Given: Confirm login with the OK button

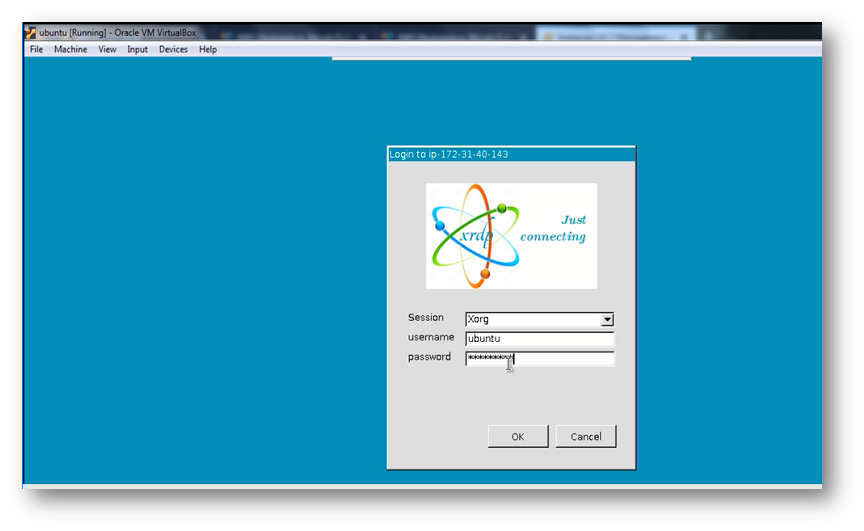Looking at the screenshot, I should point(518,437).
